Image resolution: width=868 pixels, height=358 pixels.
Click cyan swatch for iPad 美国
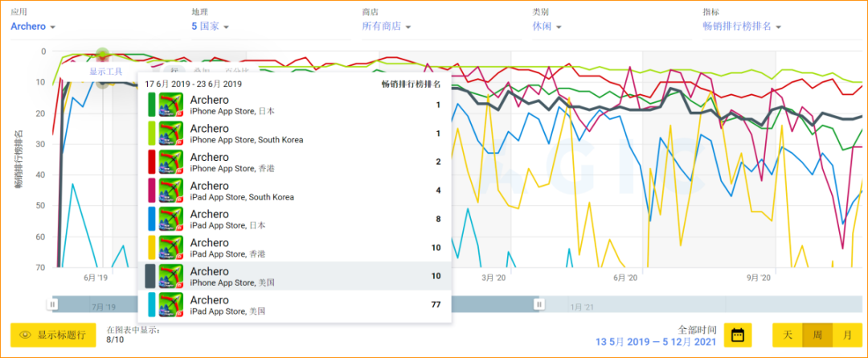(152, 304)
